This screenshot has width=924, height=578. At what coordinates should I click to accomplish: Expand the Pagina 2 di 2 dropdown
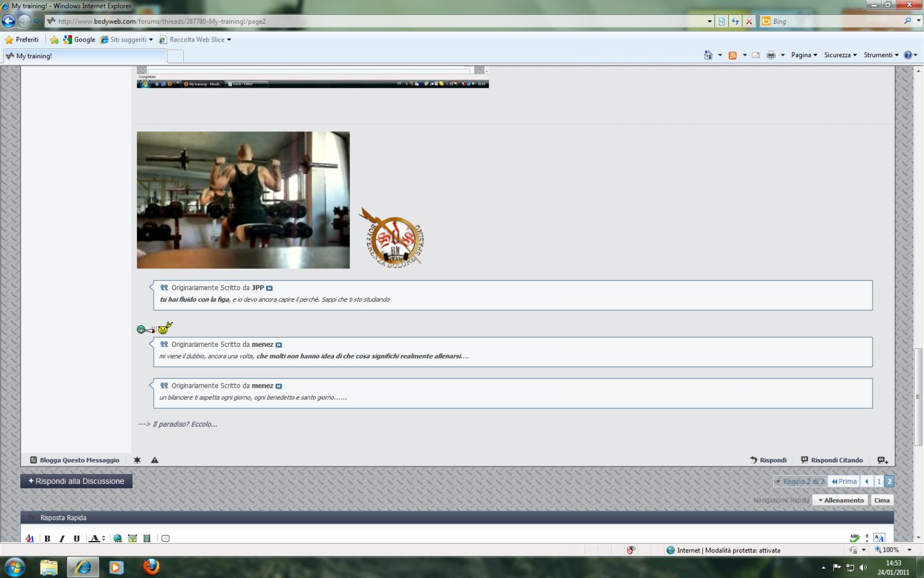(x=800, y=481)
